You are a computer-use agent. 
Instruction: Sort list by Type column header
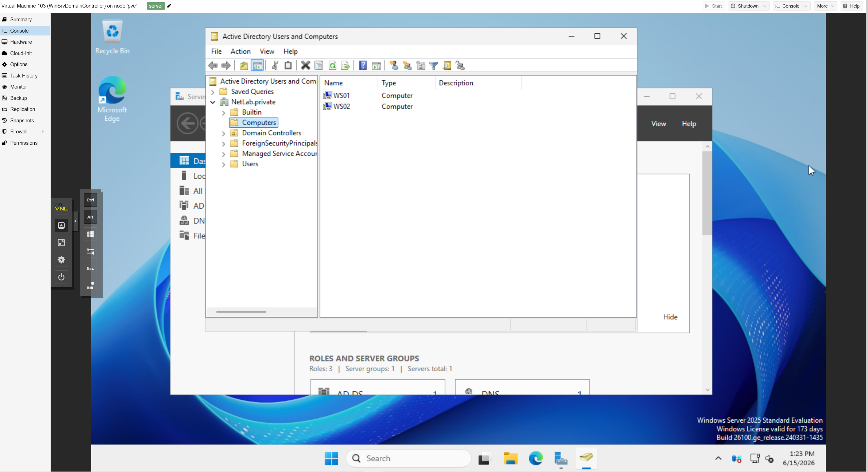coord(406,83)
